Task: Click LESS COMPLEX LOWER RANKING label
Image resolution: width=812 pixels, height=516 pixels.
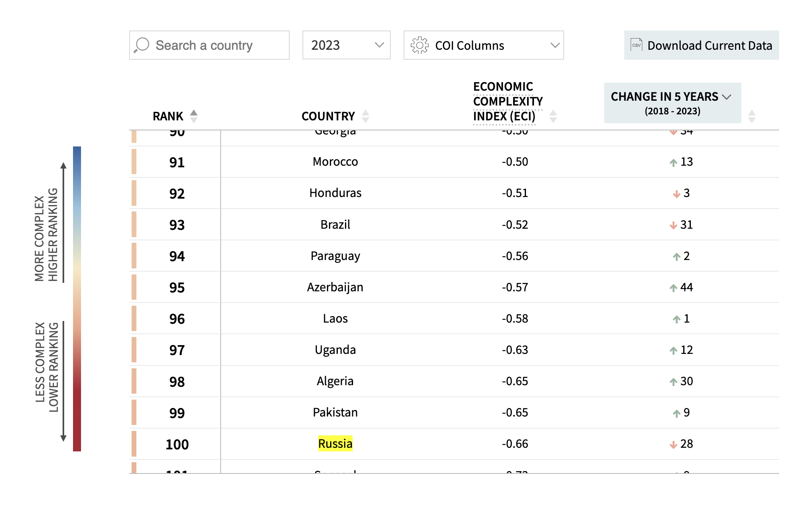Action: (x=47, y=367)
